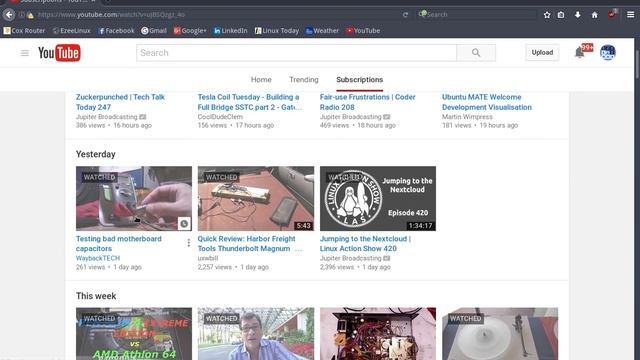Open options dots for Testing bad motherboard capacitors
Viewport: 640px width, 360px height.
[x=189, y=243]
